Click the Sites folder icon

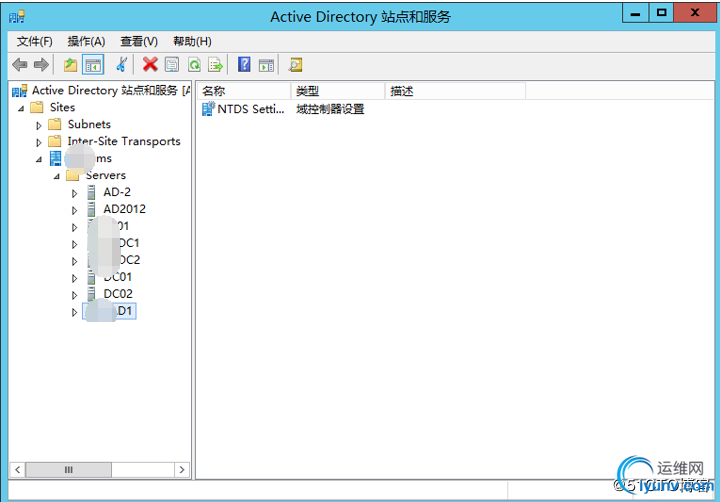pos(36,107)
